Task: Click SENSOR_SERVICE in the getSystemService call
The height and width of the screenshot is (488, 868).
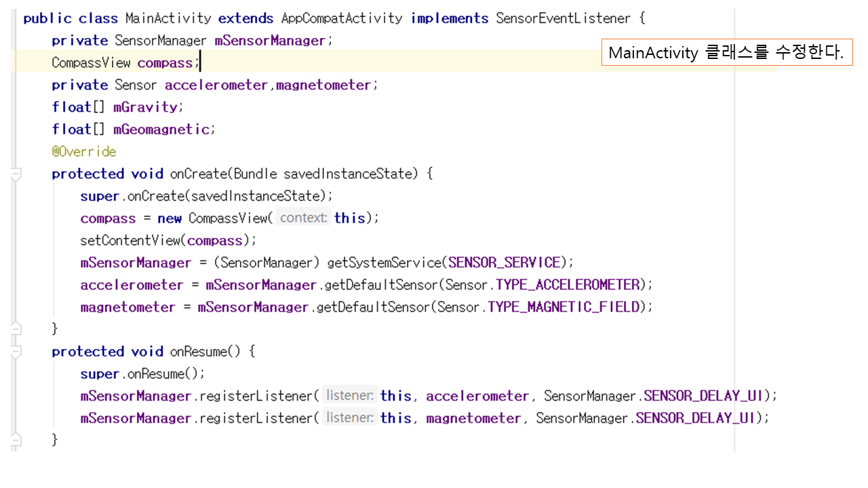Action: click(x=505, y=263)
